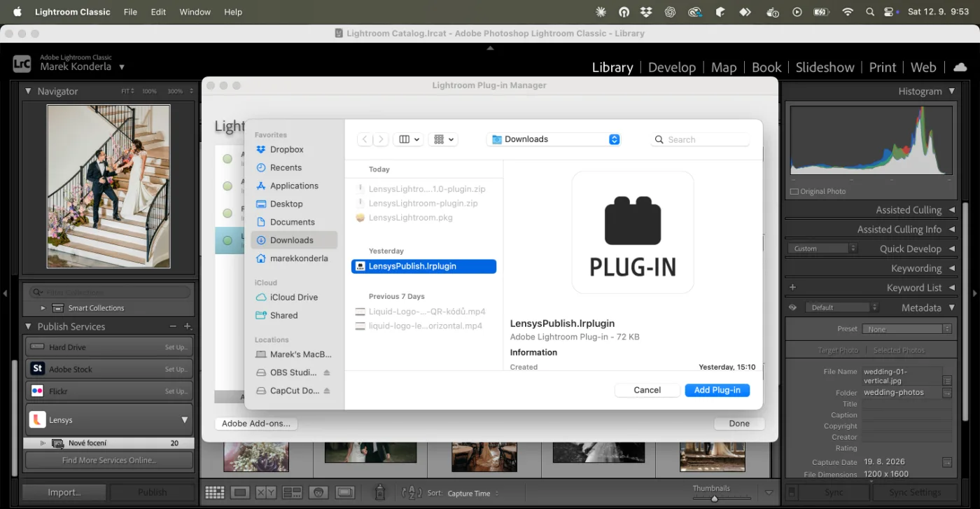The image size is (980, 509).
Task: Click the Import... button
Action: [x=64, y=492]
